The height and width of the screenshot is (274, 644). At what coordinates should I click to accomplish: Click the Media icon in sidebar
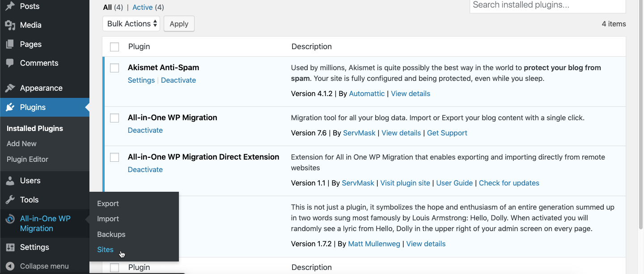pyautogui.click(x=10, y=25)
